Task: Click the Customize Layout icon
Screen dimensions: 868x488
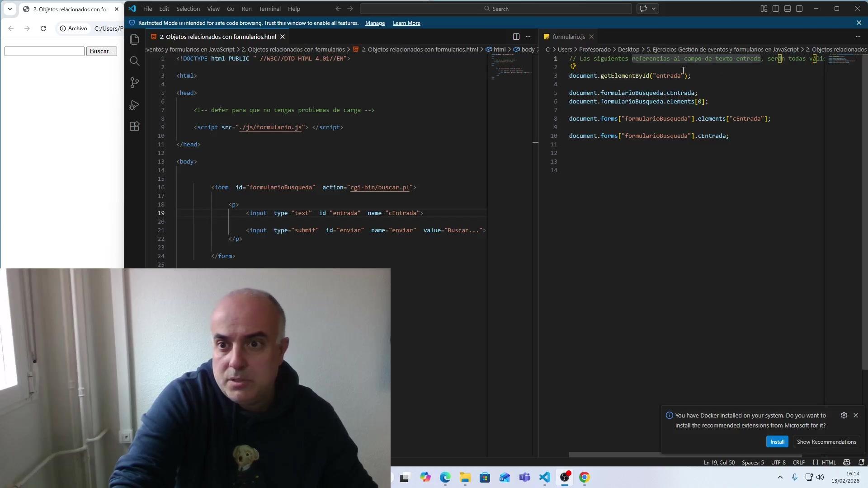Action: [x=764, y=9]
